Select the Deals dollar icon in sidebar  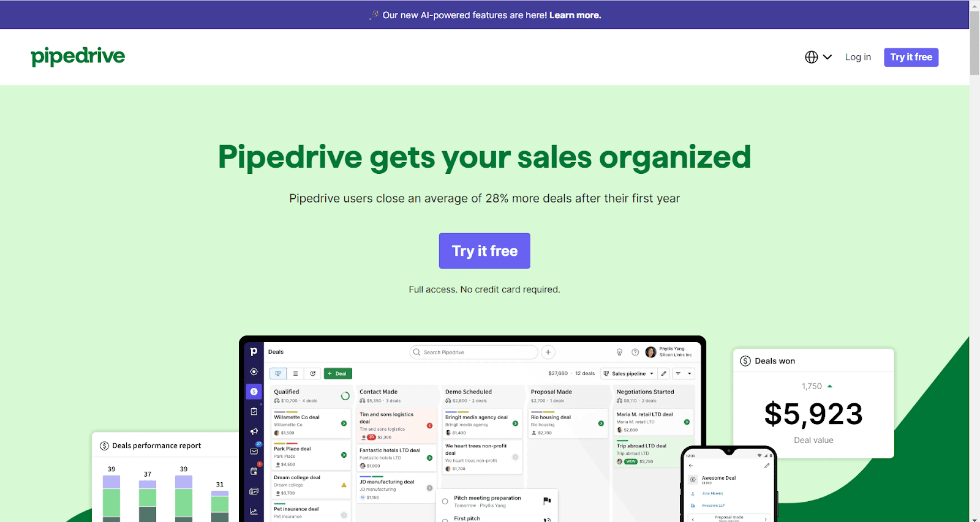254,391
